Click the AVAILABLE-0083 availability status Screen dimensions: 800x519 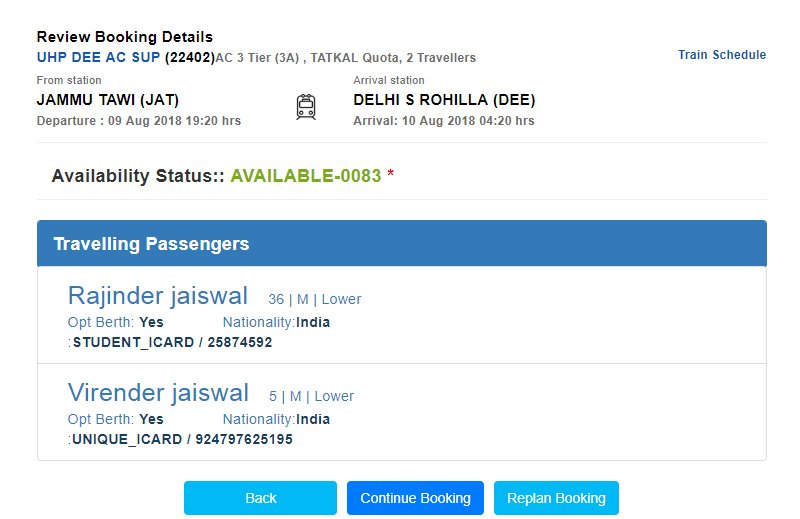306,176
